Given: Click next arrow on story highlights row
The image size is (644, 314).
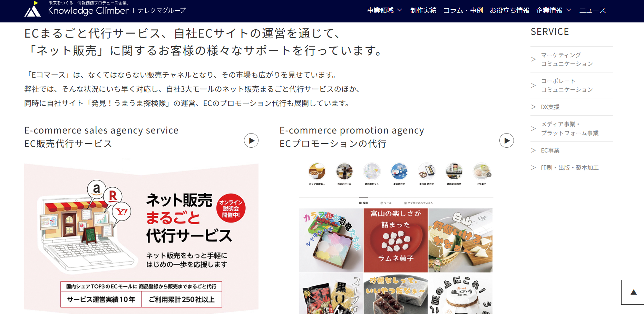Looking at the screenshot, I should (489, 175).
